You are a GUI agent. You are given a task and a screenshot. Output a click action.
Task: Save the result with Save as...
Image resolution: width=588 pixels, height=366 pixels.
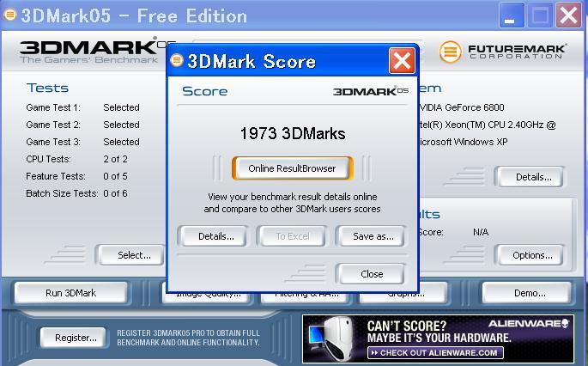371,236
